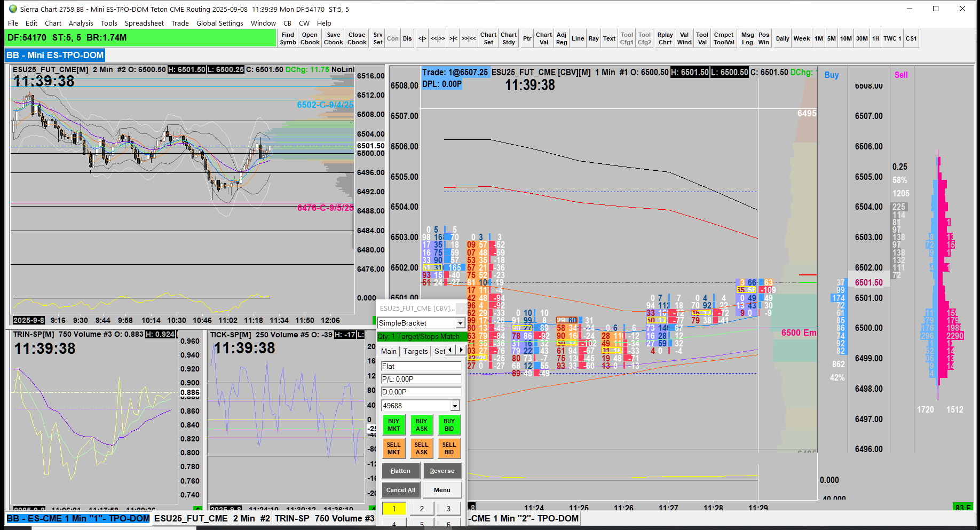Image resolution: width=980 pixels, height=530 pixels.
Task: Expand the 49688 account dropdown
Action: click(x=455, y=406)
